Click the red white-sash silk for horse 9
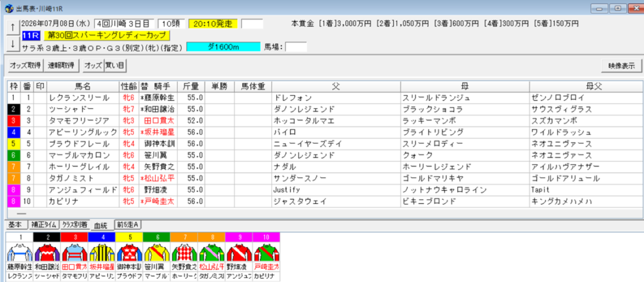Viewport: 644px width, 282px height. pyautogui.click(x=238, y=252)
